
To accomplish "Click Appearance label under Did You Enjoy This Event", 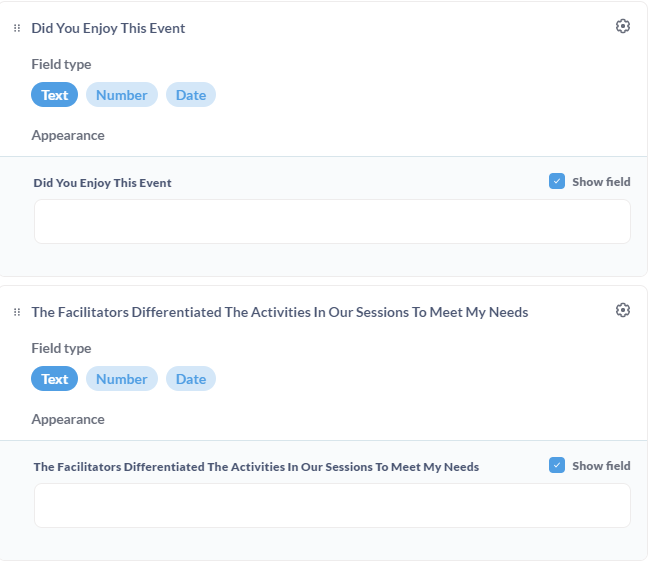I will click(x=68, y=136).
